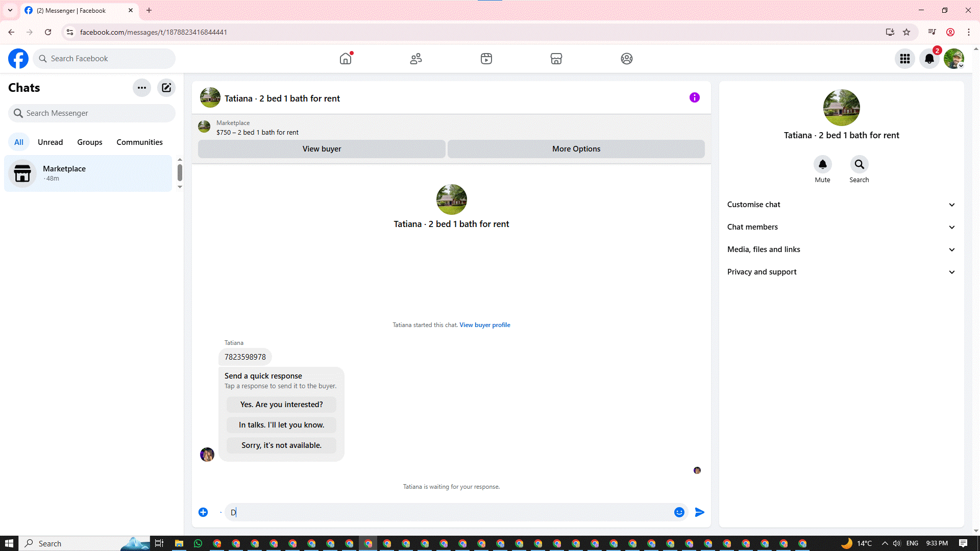The height and width of the screenshot is (551, 980).
Task: Open Chrome three-dot menu
Action: pyautogui.click(x=969, y=32)
